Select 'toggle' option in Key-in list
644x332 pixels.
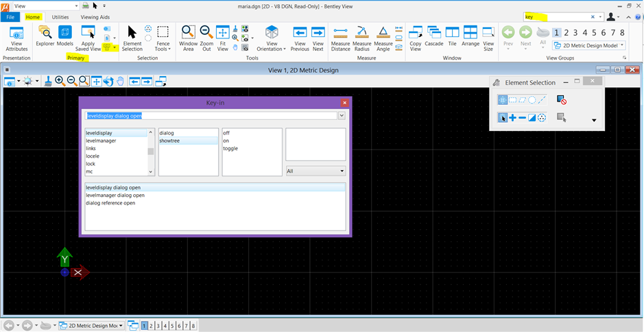pos(230,148)
